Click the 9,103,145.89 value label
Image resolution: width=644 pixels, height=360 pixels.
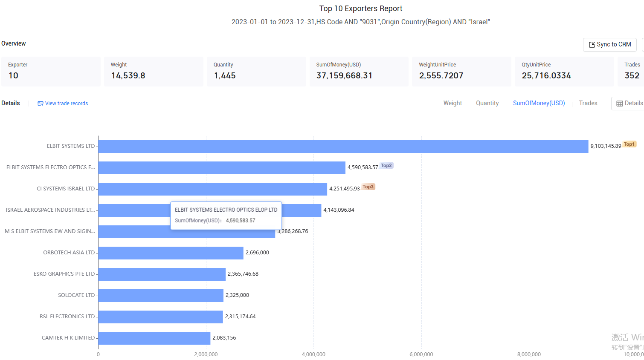(x=606, y=146)
